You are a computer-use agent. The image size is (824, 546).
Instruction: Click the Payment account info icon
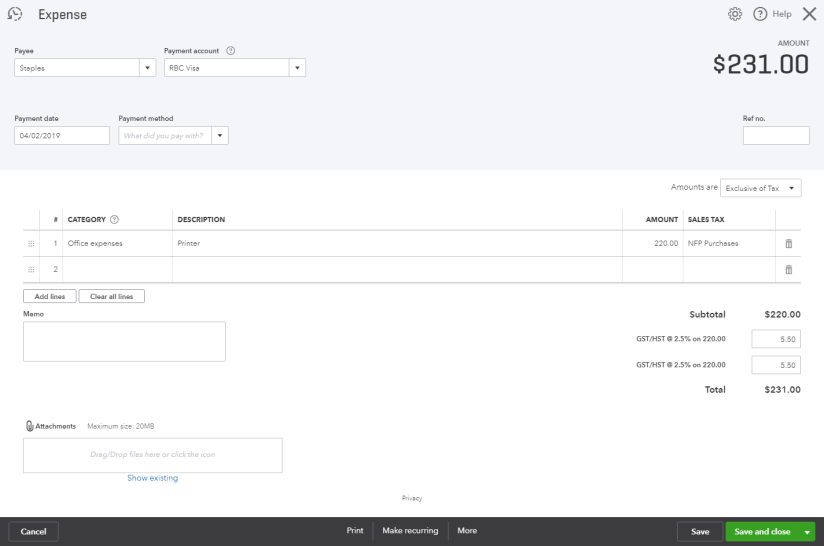tap(231, 51)
